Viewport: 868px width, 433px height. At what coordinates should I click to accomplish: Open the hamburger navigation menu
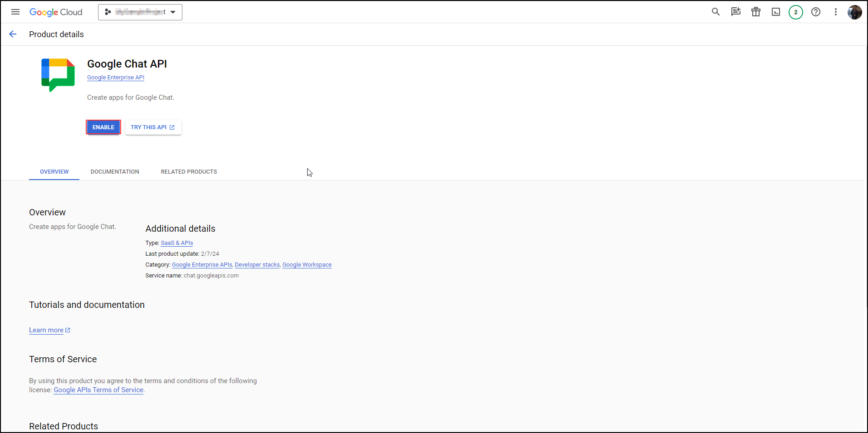click(15, 12)
